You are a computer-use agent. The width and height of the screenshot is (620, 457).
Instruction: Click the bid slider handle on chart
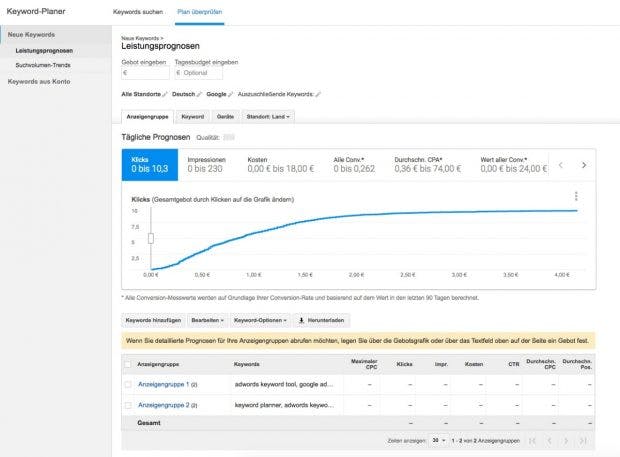[x=151, y=238]
